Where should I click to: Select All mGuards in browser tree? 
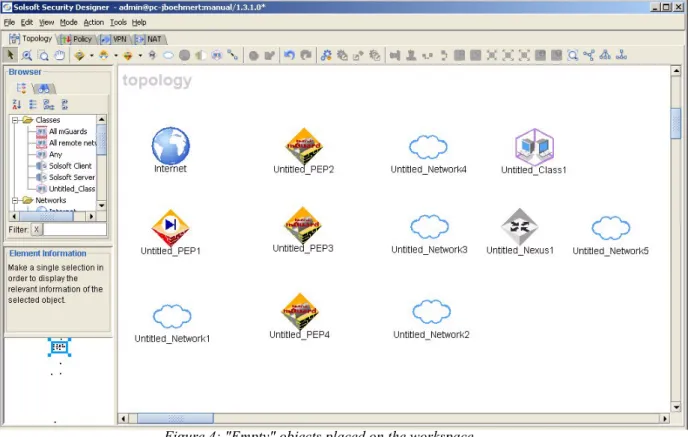(62, 131)
